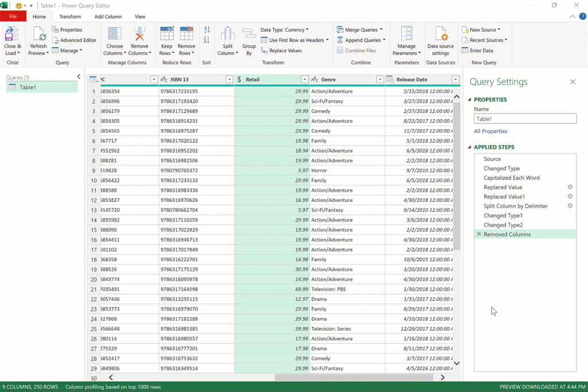Switch to the Transform tab
This screenshot has height=392, width=588.
70,17
